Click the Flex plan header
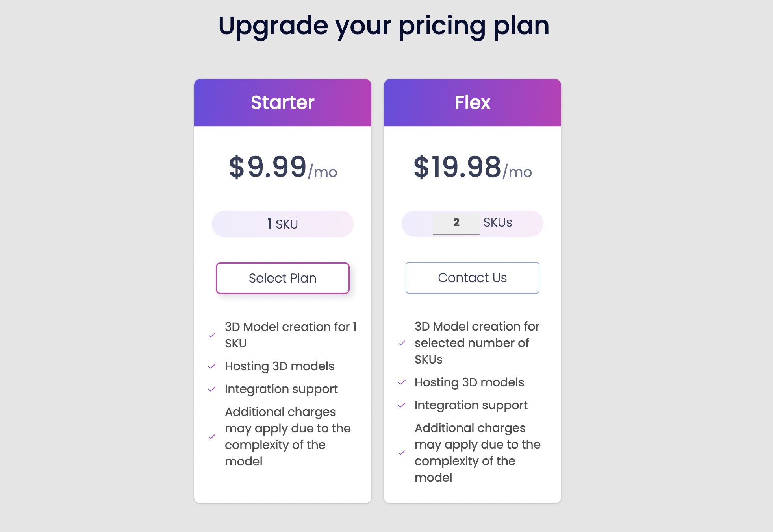The width and height of the screenshot is (773, 532). pyautogui.click(x=472, y=103)
